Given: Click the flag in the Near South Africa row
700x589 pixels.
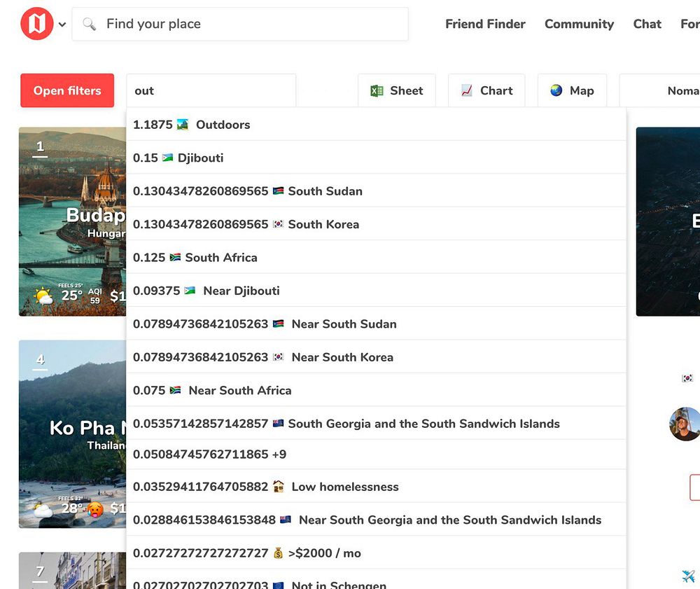Looking at the screenshot, I should click(175, 390).
